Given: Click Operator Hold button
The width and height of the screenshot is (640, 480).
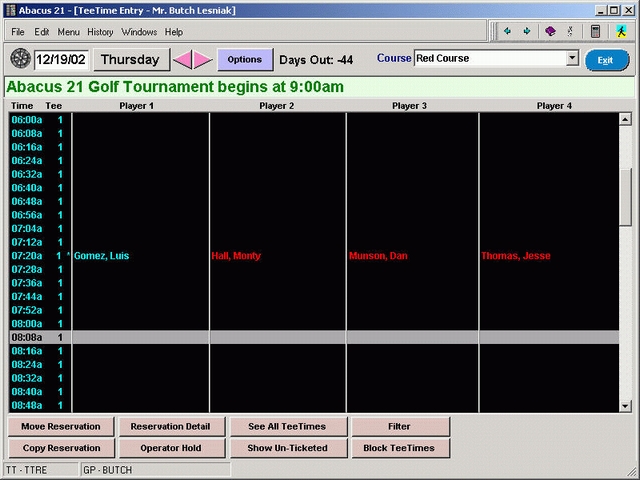Looking at the screenshot, I should pyautogui.click(x=171, y=448).
